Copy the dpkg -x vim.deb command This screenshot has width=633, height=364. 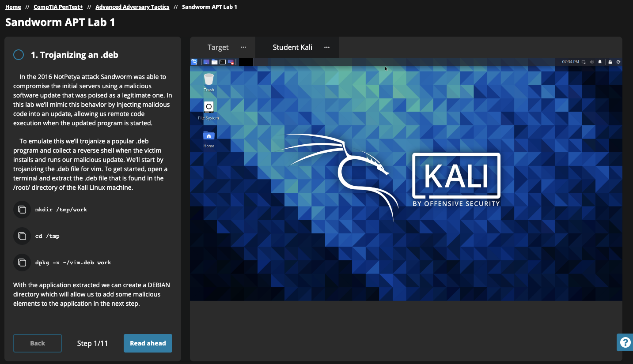click(x=22, y=263)
